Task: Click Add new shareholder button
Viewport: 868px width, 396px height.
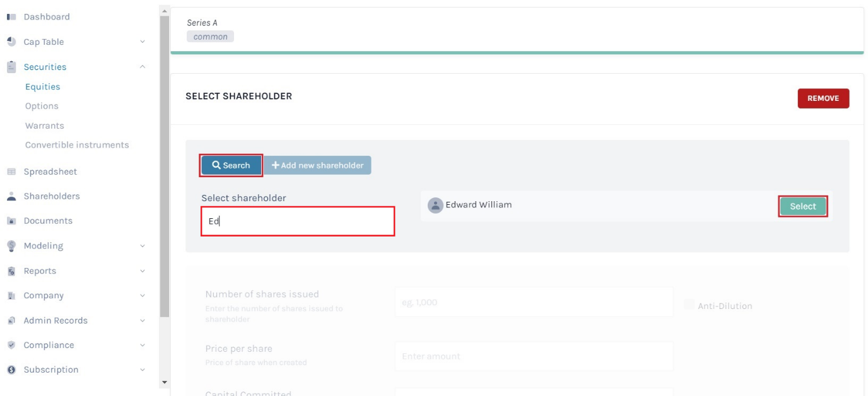Action: [317, 165]
